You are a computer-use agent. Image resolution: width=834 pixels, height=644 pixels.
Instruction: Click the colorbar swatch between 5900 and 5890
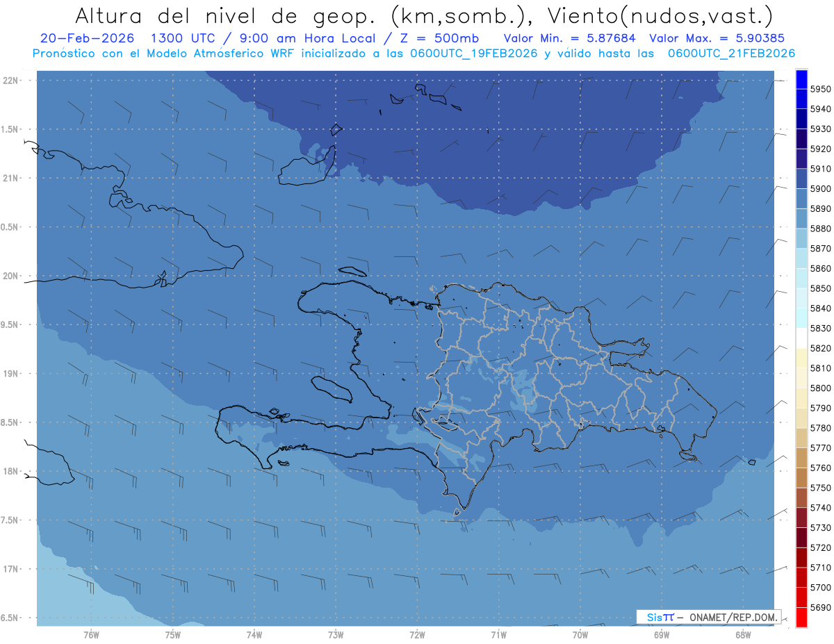(x=801, y=198)
